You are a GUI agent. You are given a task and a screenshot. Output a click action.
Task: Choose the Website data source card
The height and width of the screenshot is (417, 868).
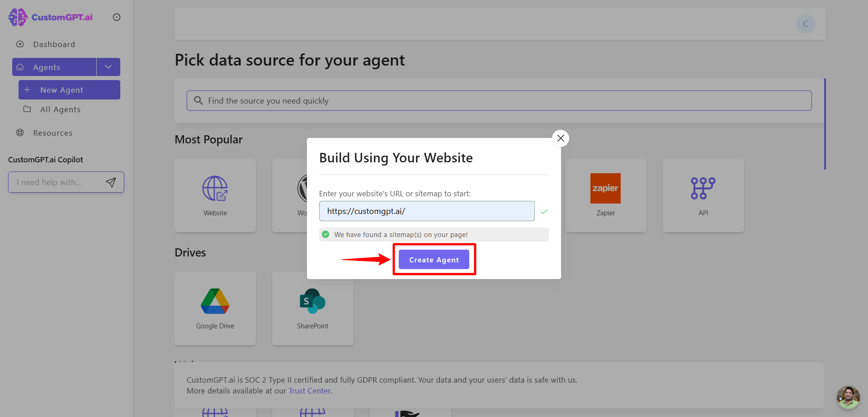[x=215, y=195]
